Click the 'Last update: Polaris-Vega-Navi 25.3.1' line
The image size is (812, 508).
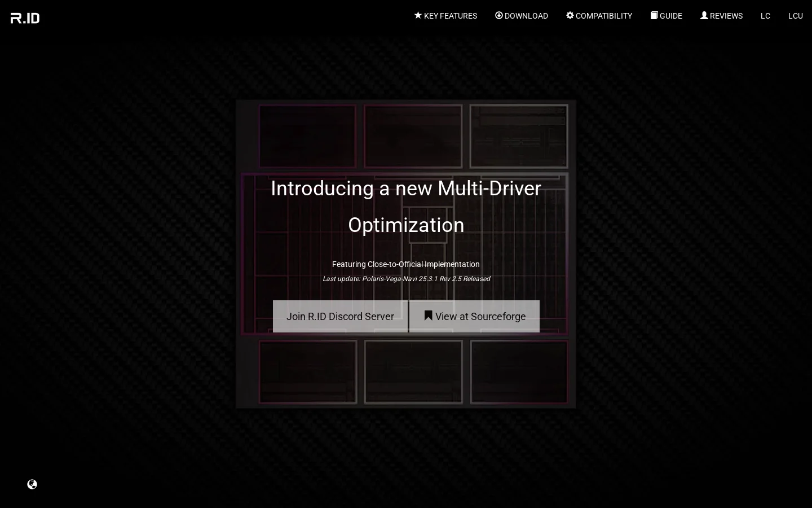[x=406, y=279]
